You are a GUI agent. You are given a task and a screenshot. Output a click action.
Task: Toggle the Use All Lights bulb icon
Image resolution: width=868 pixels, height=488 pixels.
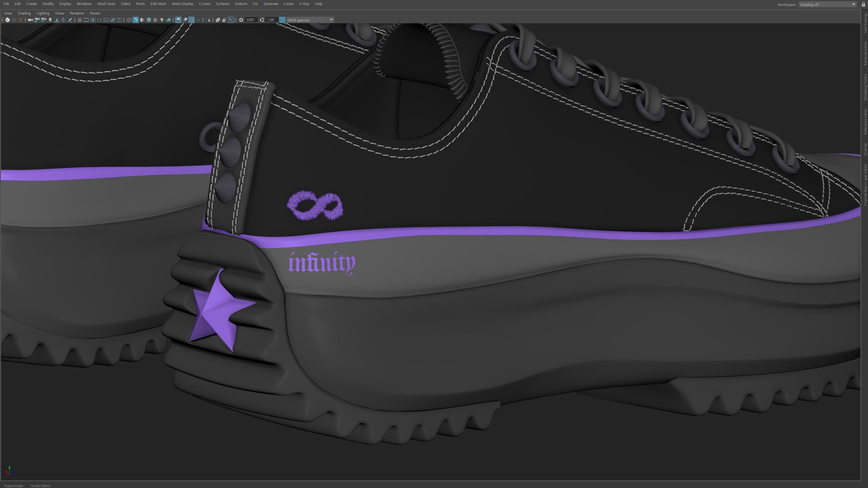tap(162, 20)
